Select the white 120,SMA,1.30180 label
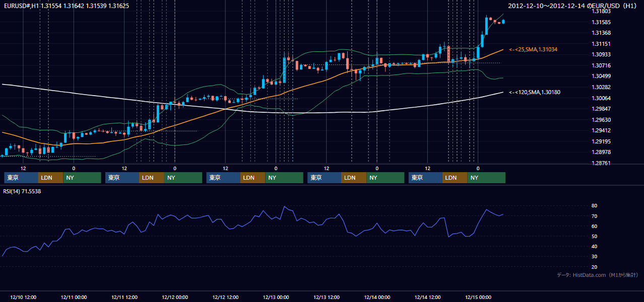Viewport: 644px width, 302px height. [x=534, y=92]
